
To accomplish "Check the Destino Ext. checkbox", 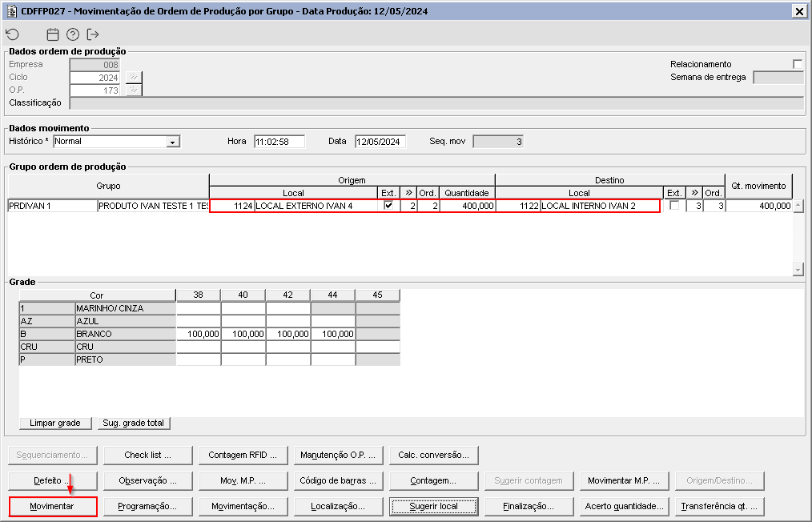I will point(674,205).
